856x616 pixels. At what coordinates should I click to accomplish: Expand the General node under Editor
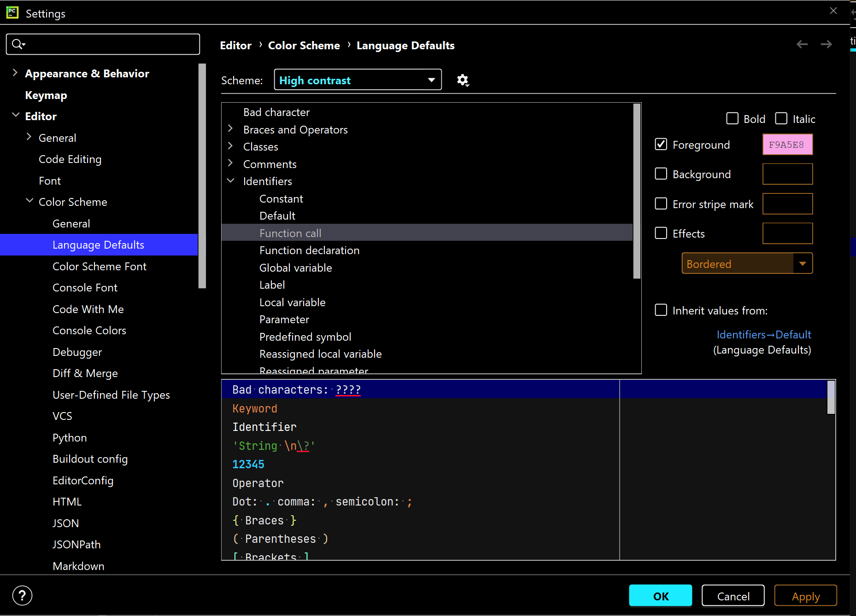(x=29, y=137)
